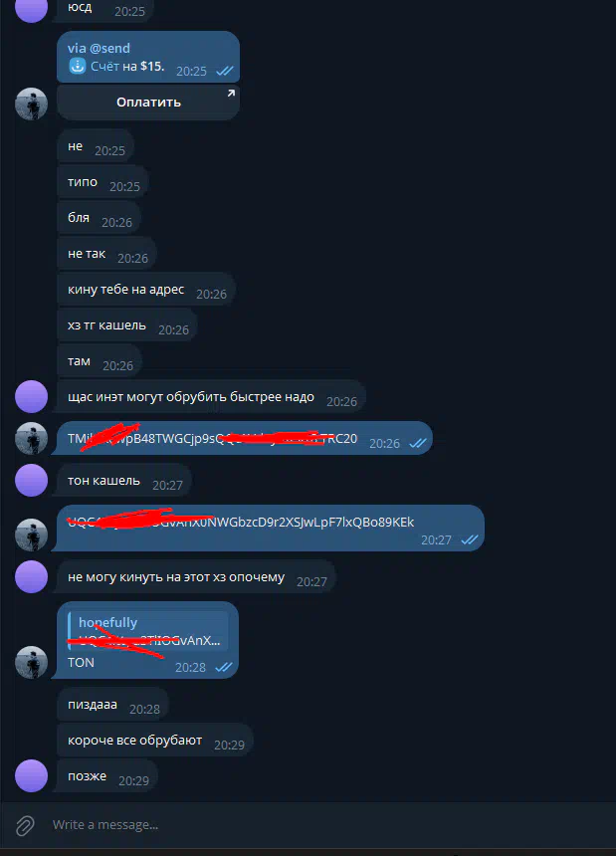Click the purple avatar beside тон кашель
This screenshot has height=856, width=616.
(x=31, y=481)
